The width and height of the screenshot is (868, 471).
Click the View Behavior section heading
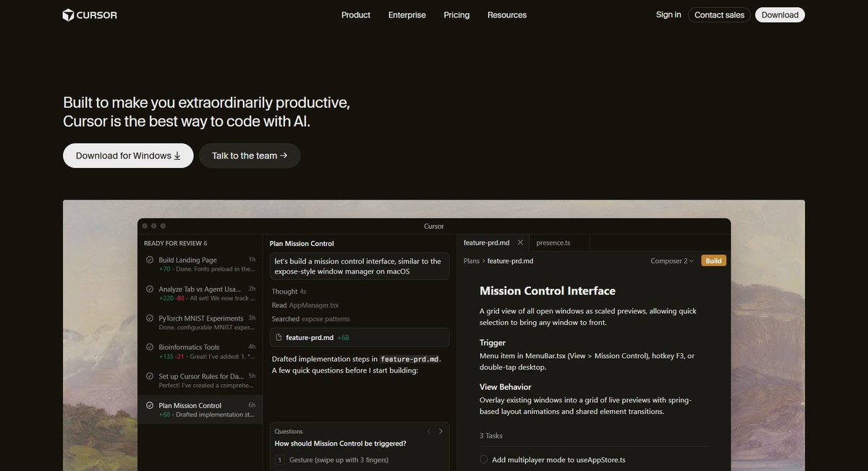click(506, 387)
